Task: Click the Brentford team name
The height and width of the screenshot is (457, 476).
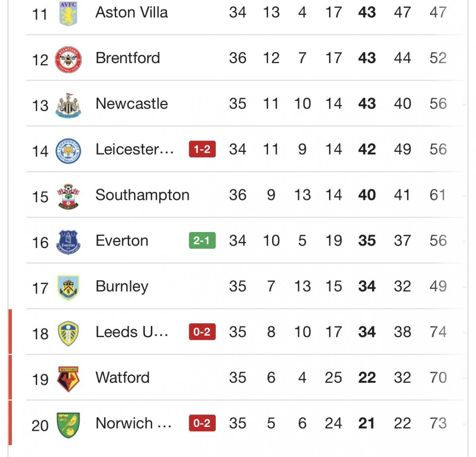Action: [128, 58]
